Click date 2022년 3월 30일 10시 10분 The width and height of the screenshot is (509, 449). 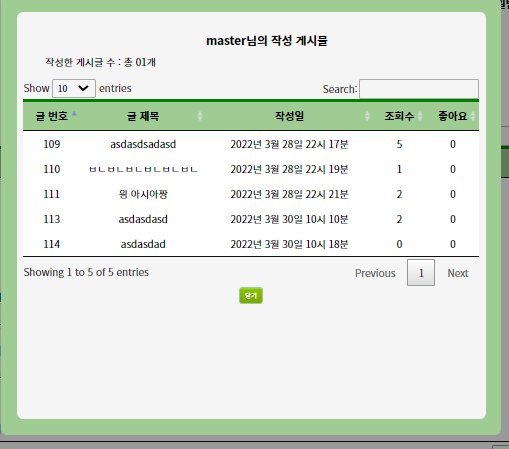coord(289,219)
